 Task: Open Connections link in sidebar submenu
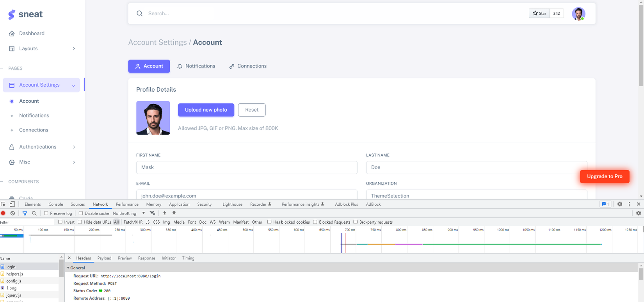coord(34,130)
